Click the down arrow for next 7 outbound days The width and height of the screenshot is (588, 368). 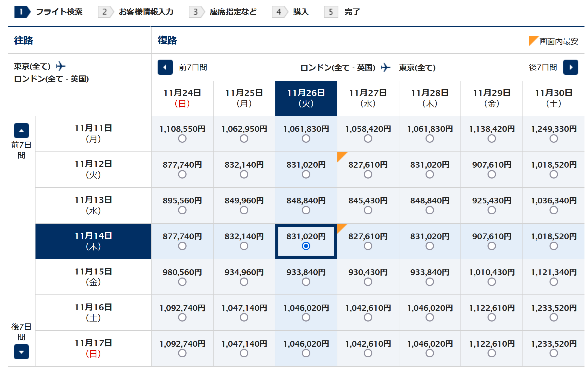(21, 352)
